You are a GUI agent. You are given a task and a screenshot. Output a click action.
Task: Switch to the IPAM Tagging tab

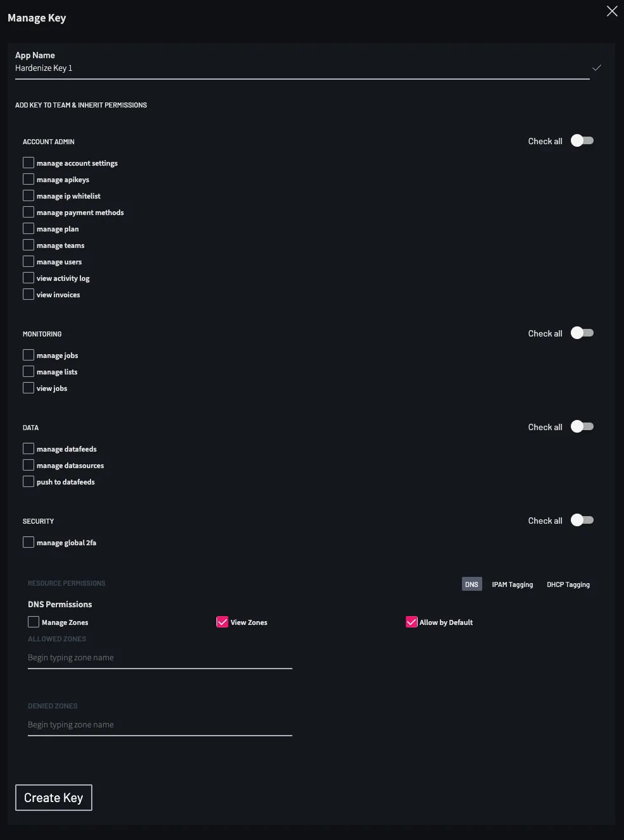click(x=512, y=584)
